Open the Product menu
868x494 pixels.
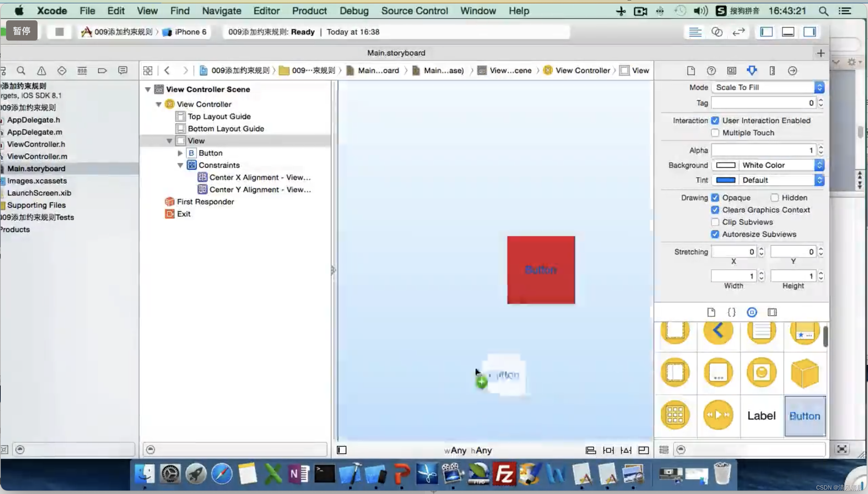click(x=309, y=11)
